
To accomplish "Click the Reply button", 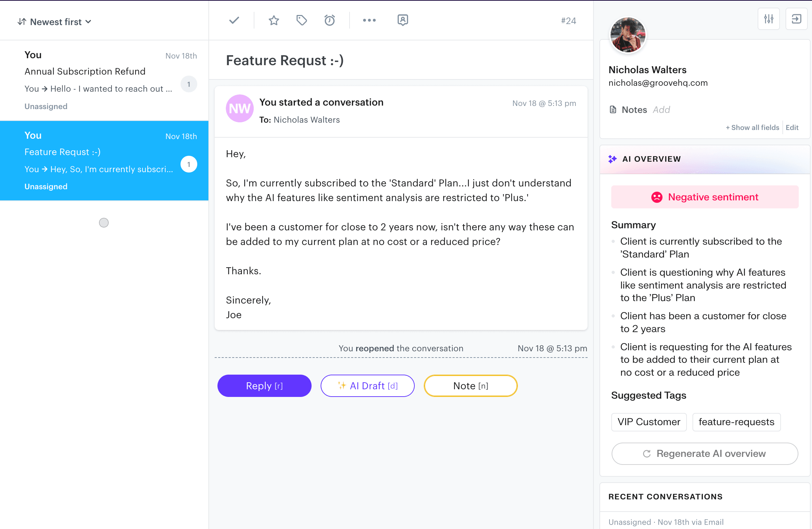I will coord(264,386).
